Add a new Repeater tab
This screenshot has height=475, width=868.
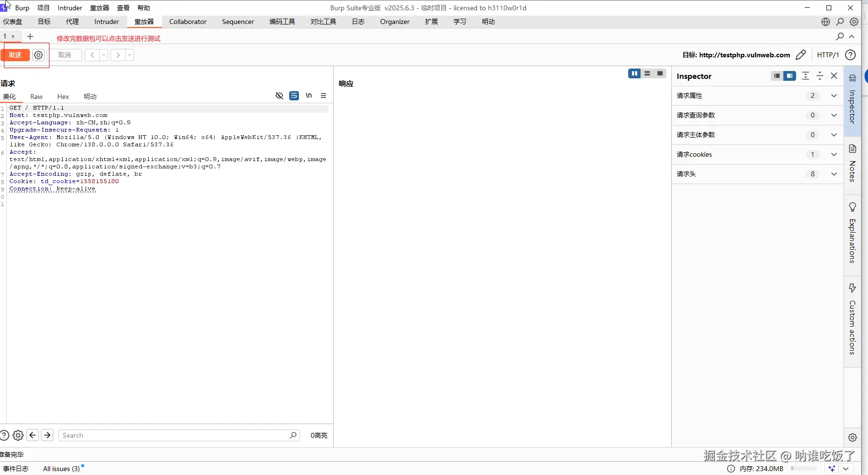click(30, 36)
